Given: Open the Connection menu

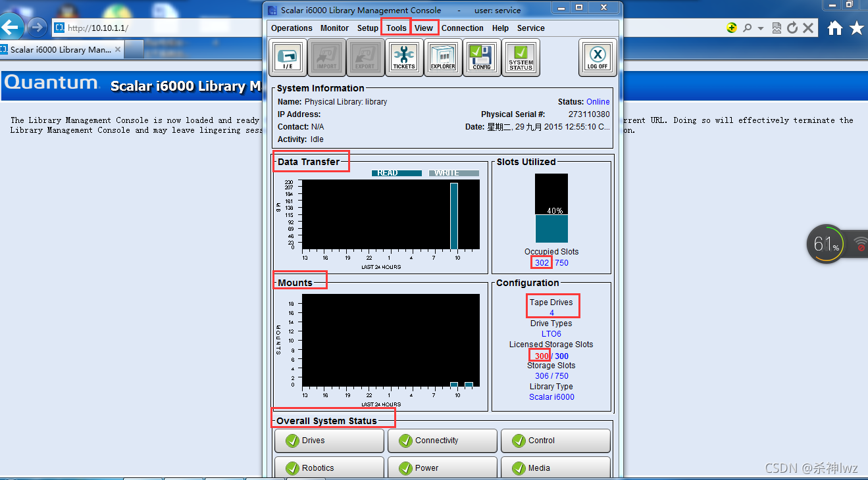Looking at the screenshot, I should (463, 28).
